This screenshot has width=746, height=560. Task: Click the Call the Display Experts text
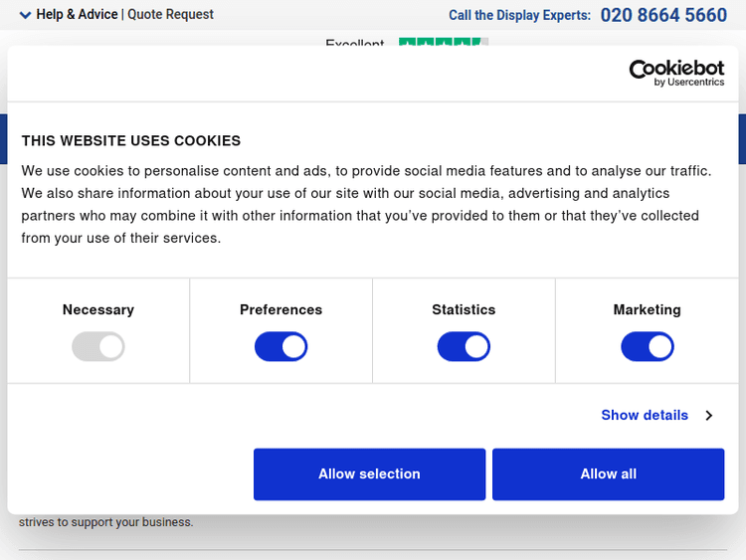pos(519,15)
